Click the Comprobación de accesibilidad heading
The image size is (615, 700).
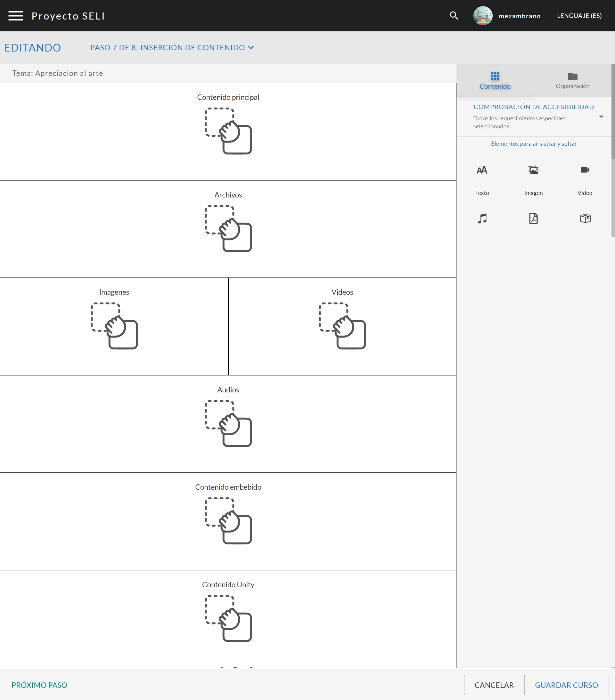click(533, 107)
